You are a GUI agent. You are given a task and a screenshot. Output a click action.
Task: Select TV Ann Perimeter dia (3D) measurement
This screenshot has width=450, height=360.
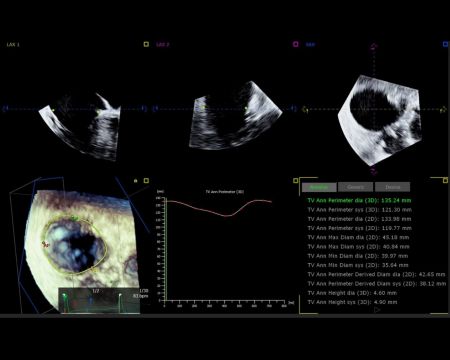tap(359, 201)
